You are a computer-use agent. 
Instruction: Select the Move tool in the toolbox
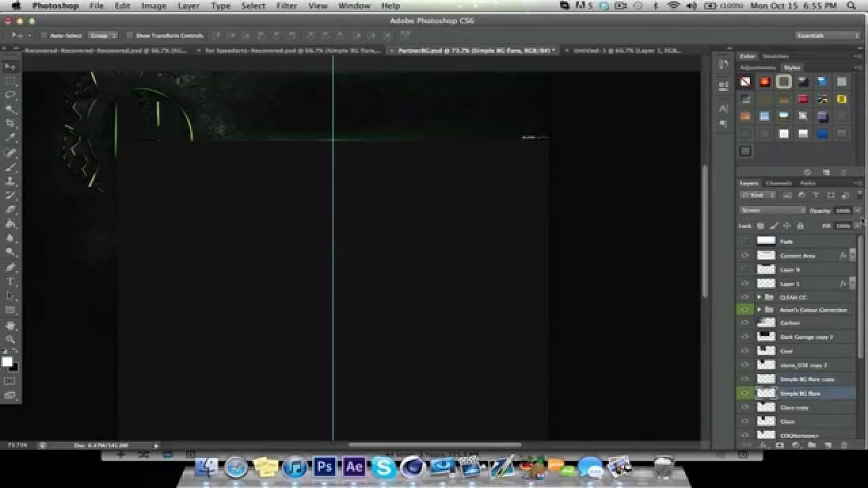point(10,66)
